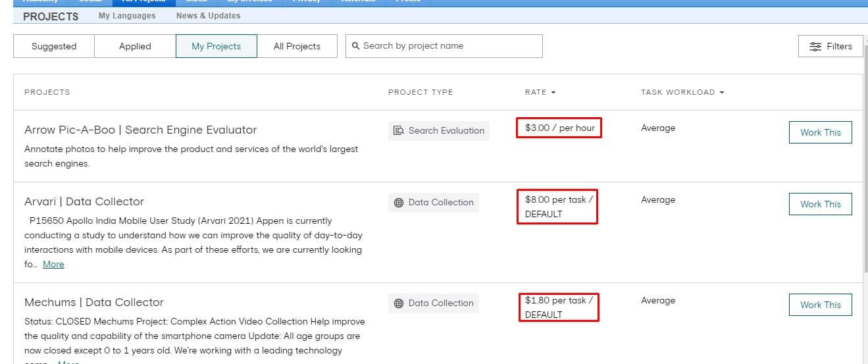Click the magnifier icon in the search box
The width and height of the screenshot is (868, 364).
[x=356, y=46]
